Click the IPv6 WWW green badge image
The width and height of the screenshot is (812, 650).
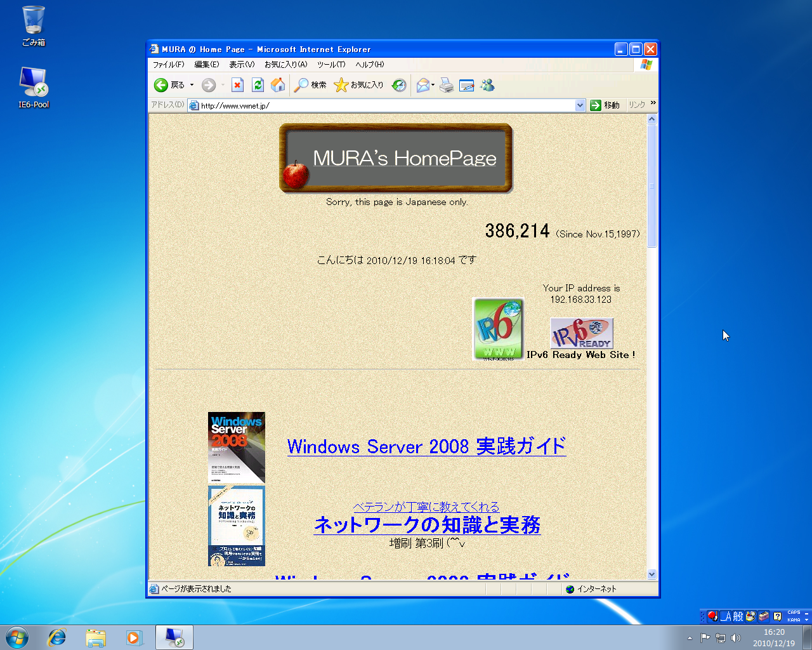498,329
